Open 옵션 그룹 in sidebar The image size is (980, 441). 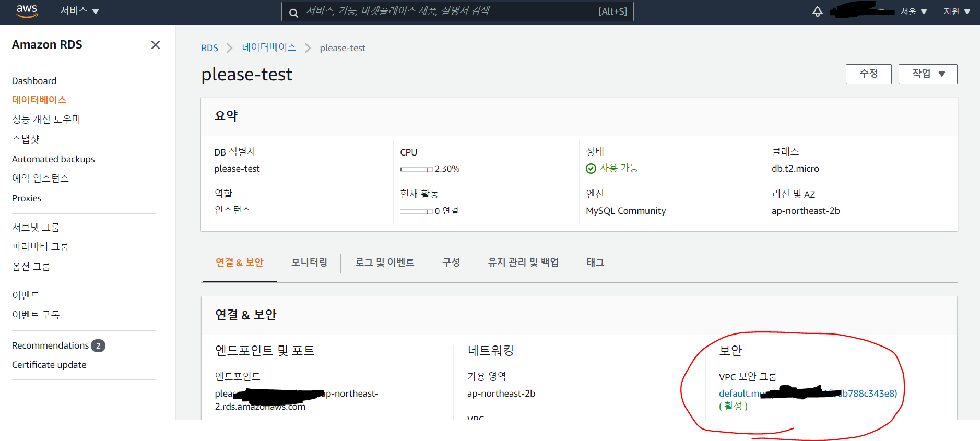pos(31,267)
